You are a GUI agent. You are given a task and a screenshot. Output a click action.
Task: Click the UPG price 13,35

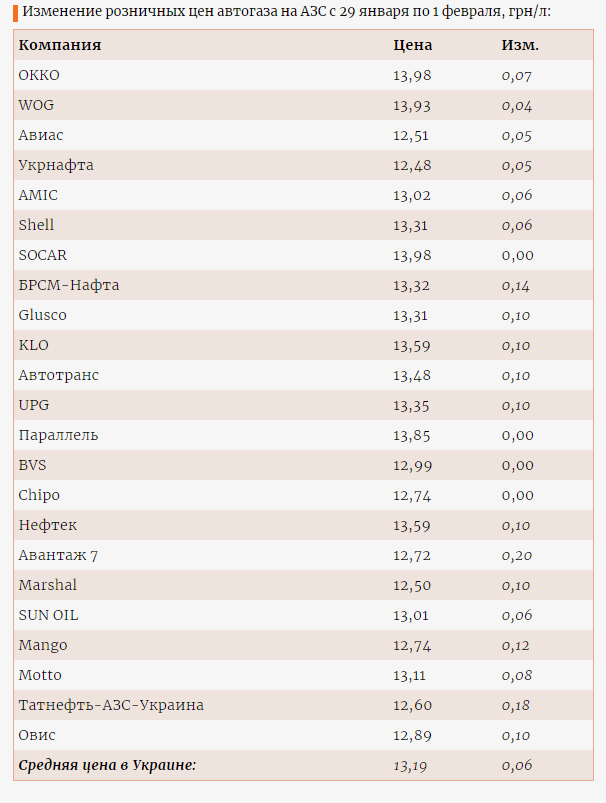411,405
